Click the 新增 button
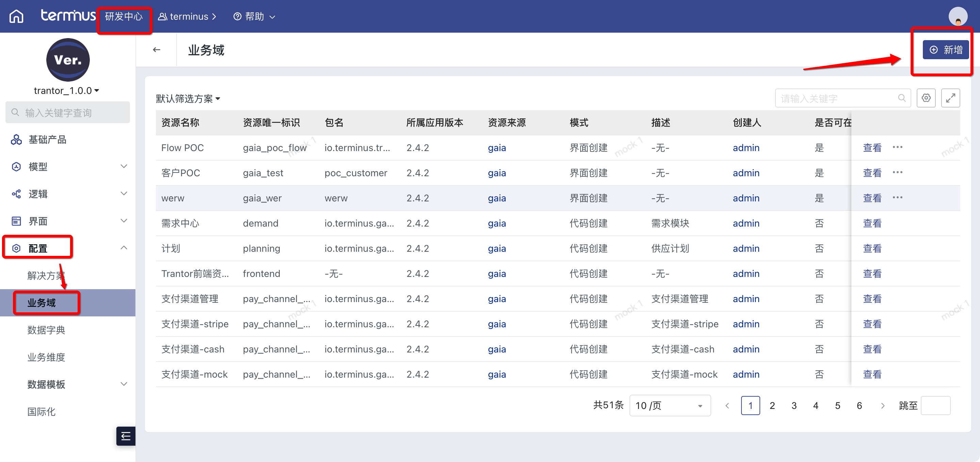 coord(945,50)
